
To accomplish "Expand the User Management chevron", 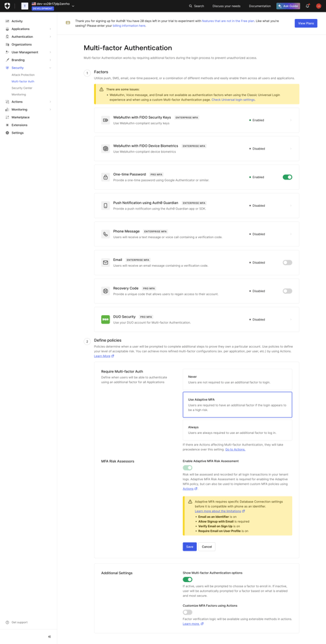I will (x=50, y=52).
